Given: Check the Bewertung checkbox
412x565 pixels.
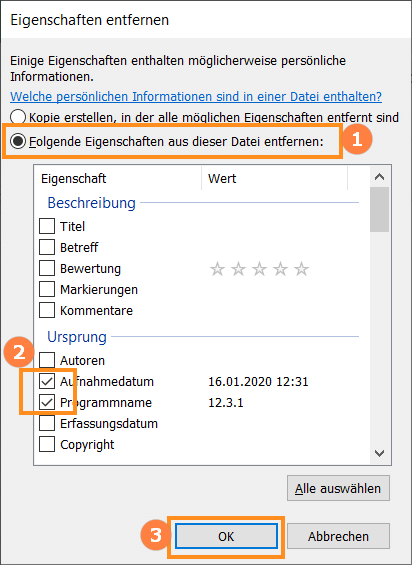Looking at the screenshot, I should coord(47,268).
